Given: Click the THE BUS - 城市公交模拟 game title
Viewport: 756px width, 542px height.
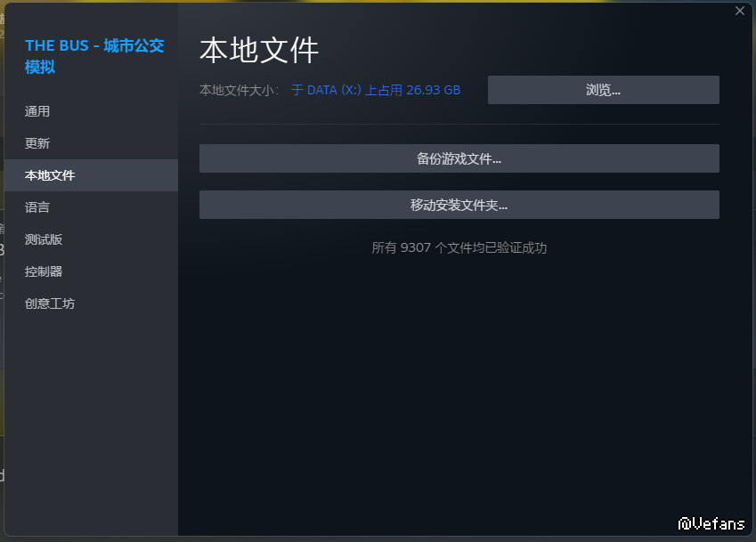Looking at the screenshot, I should click(93, 55).
